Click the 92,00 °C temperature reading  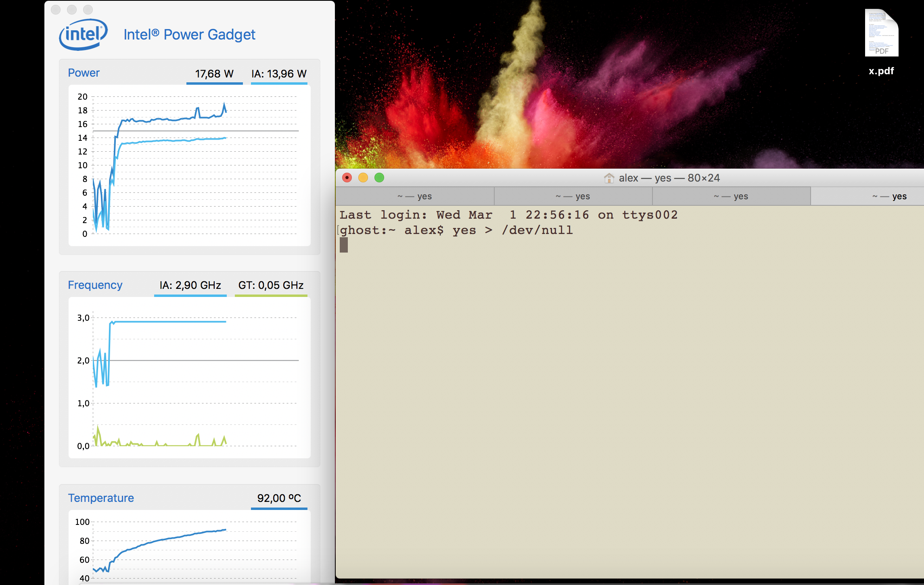[279, 498]
